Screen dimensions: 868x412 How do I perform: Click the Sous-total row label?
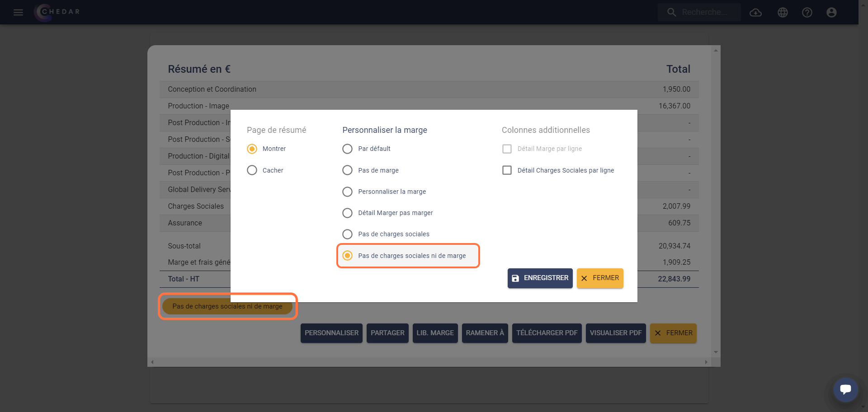pos(184,246)
